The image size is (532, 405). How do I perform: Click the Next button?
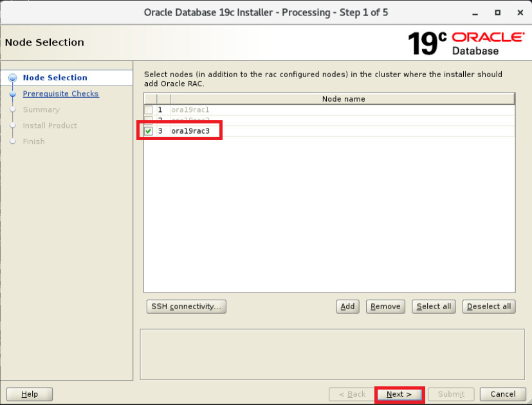pos(399,394)
